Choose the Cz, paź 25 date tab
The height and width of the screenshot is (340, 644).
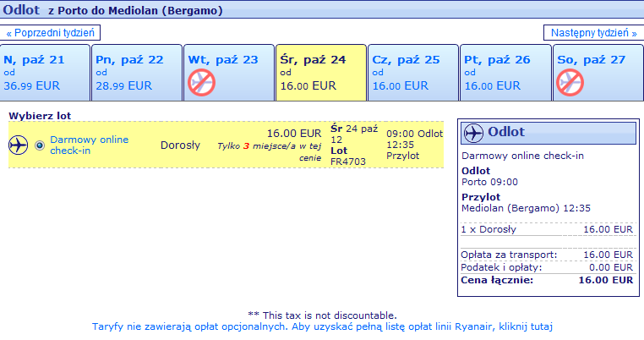413,73
